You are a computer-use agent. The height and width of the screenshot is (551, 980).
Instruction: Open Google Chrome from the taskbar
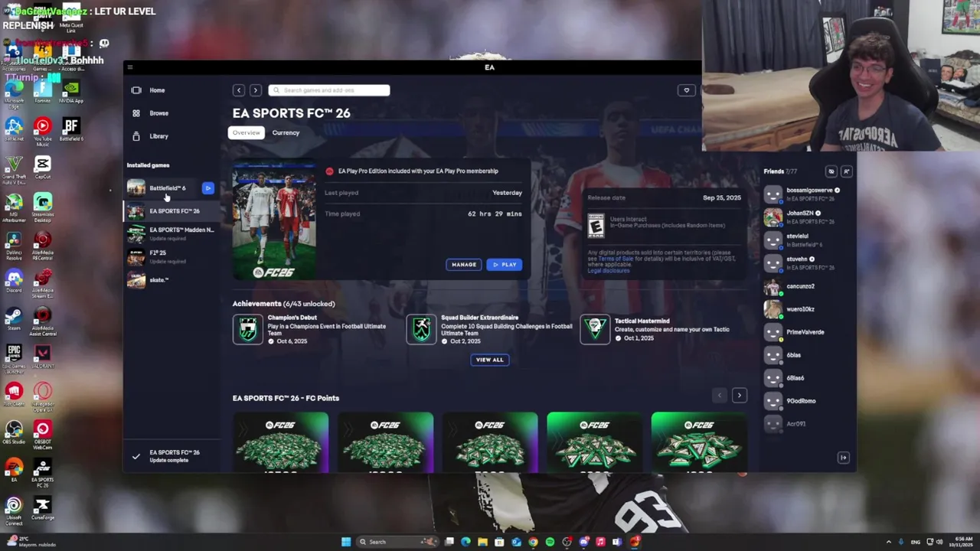533,542
